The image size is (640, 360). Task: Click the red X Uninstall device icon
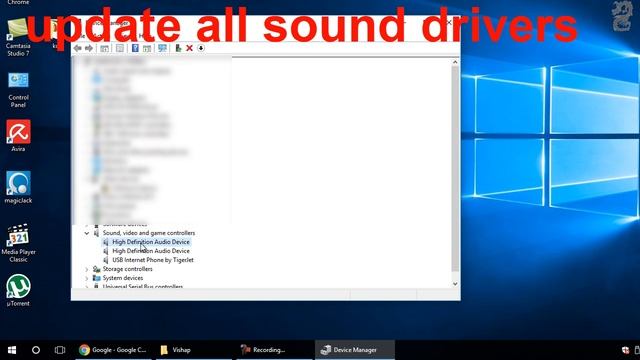click(x=189, y=48)
